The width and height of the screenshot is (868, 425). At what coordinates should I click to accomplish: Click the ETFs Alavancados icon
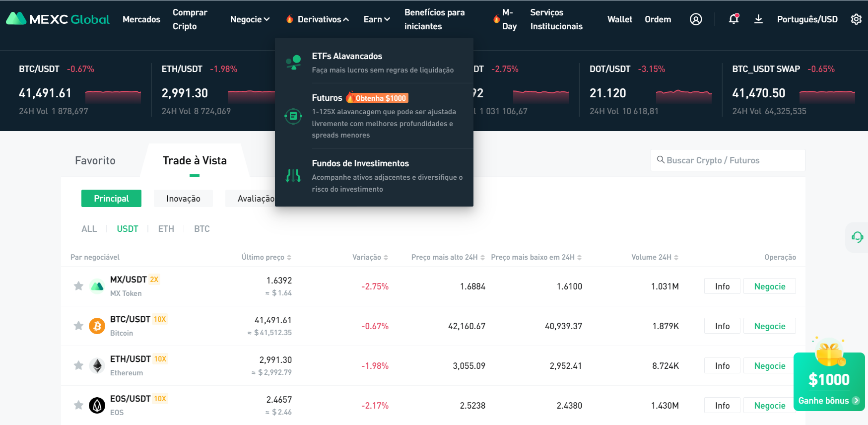tap(293, 63)
